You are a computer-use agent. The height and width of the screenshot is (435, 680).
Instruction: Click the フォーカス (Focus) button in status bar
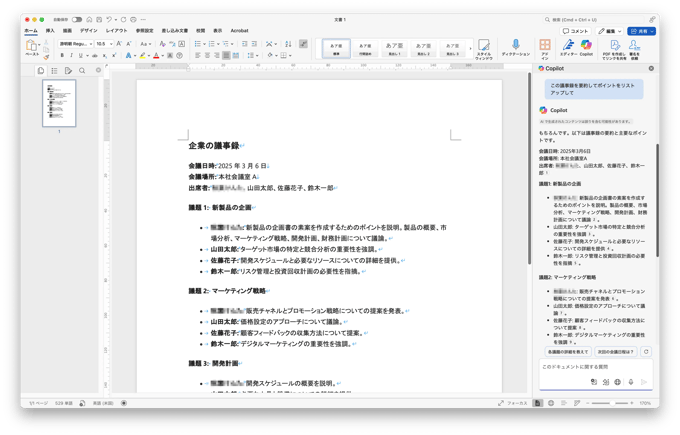coord(513,403)
